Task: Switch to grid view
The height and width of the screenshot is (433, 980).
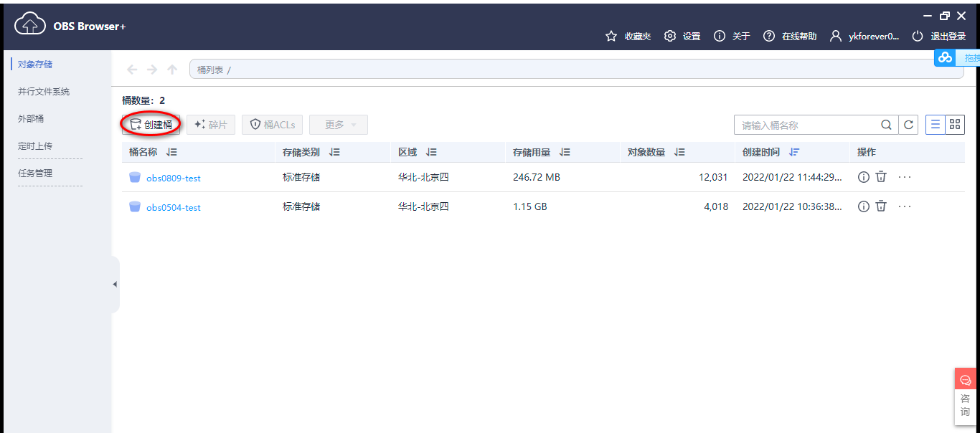Action: 955,125
